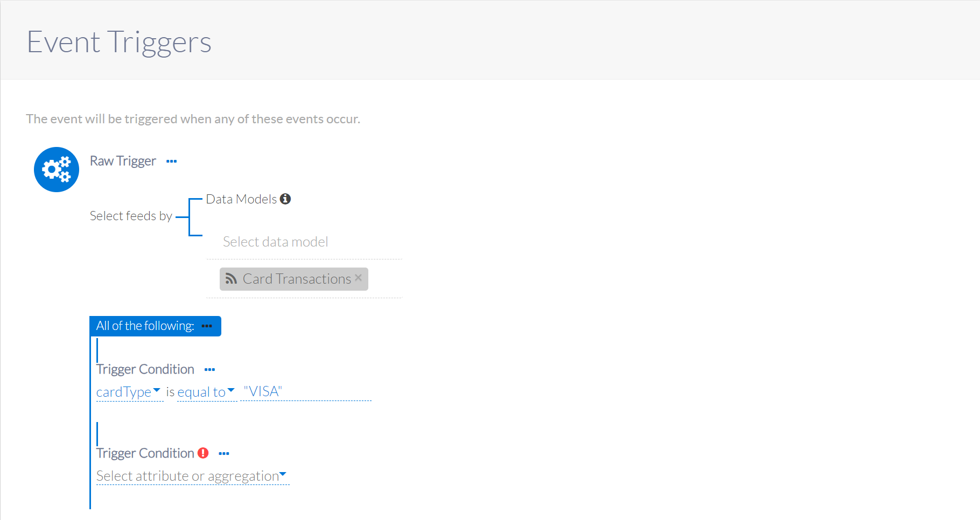
Task: Click the "VISA" value field
Action: pyautogui.click(x=305, y=391)
